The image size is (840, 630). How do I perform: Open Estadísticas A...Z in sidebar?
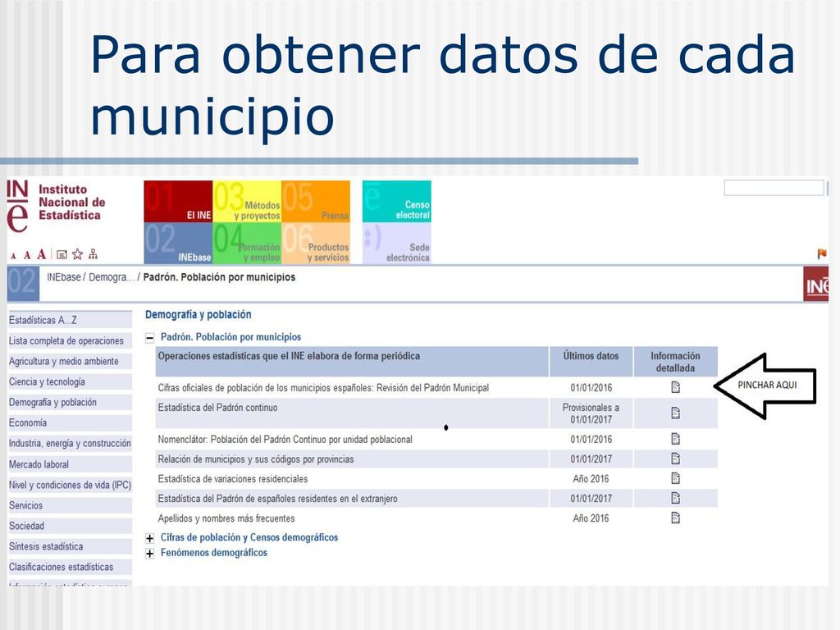pyautogui.click(x=70, y=321)
